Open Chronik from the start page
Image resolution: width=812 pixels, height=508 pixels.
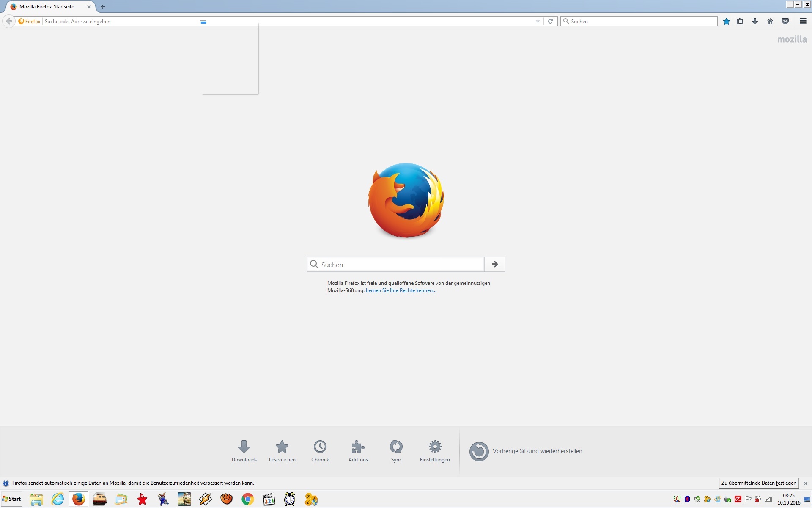coord(320,451)
